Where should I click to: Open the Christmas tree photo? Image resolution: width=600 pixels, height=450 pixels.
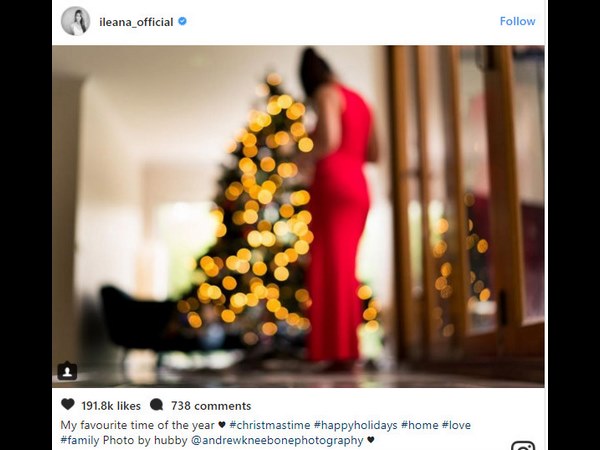coord(298,217)
